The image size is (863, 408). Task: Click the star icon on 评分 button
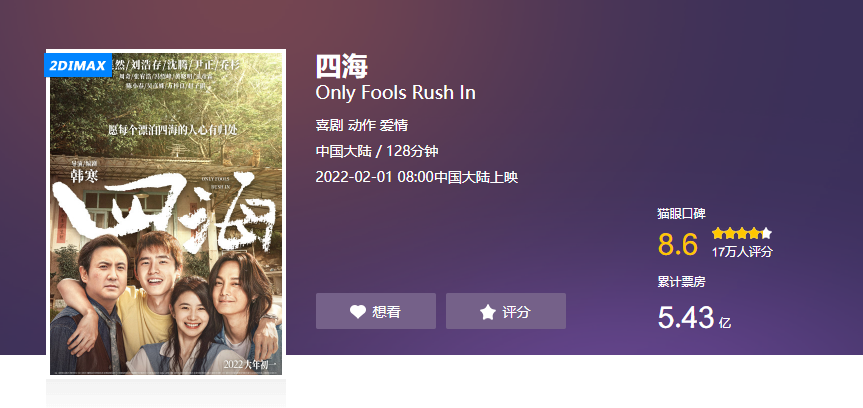pyautogui.click(x=488, y=312)
